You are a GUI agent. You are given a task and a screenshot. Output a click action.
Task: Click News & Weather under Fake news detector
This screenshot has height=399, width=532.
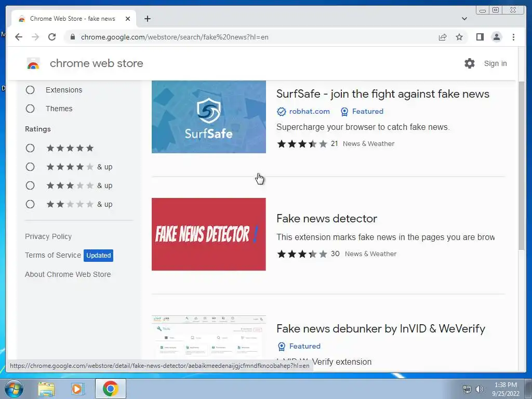(370, 254)
